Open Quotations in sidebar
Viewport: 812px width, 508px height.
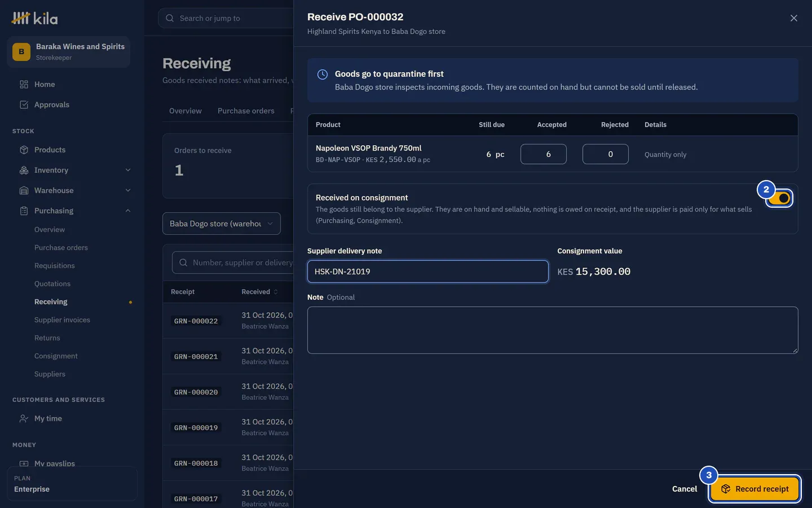tap(52, 283)
